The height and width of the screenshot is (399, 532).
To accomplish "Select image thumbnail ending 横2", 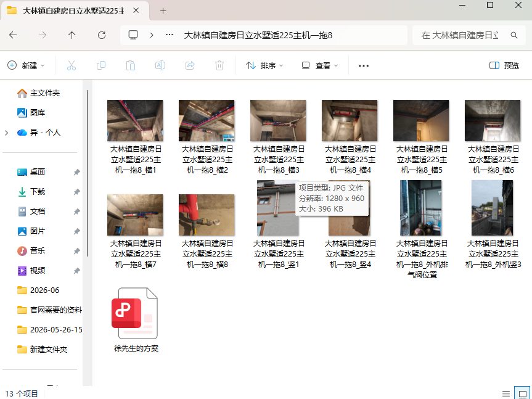I will 207,120.
